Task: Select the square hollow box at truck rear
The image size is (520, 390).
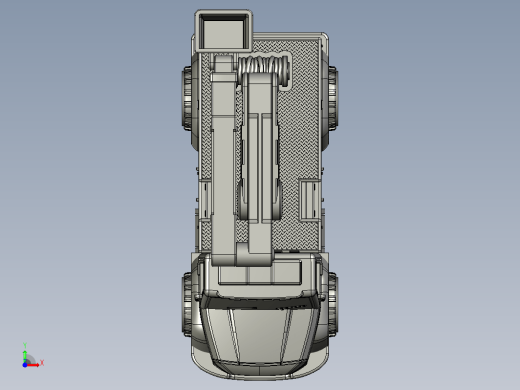Action: point(223,31)
